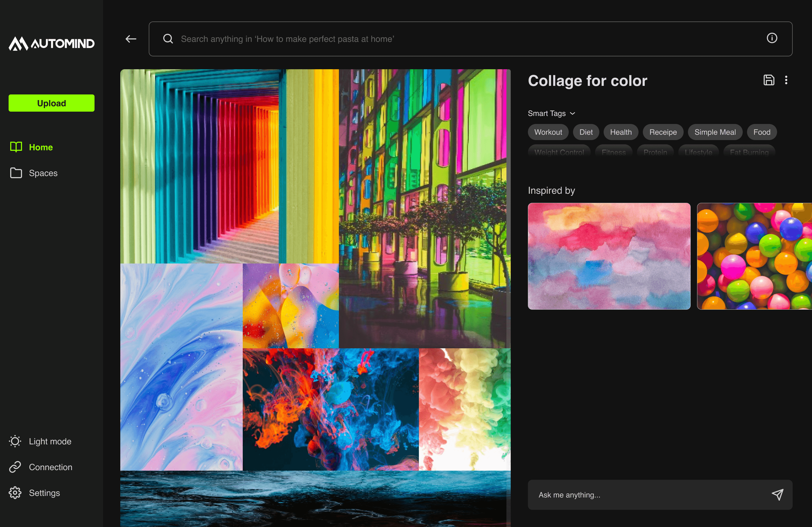Collapse the Smart Tags chevron
The width and height of the screenshot is (812, 527).
tap(572, 114)
